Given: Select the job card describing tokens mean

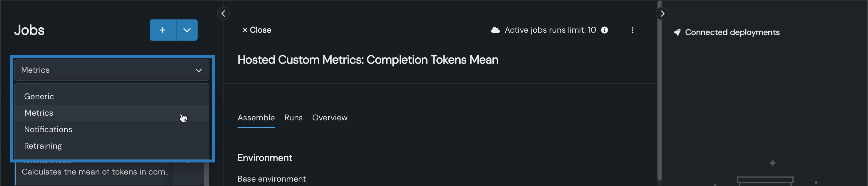Looking at the screenshot, I should [x=96, y=172].
